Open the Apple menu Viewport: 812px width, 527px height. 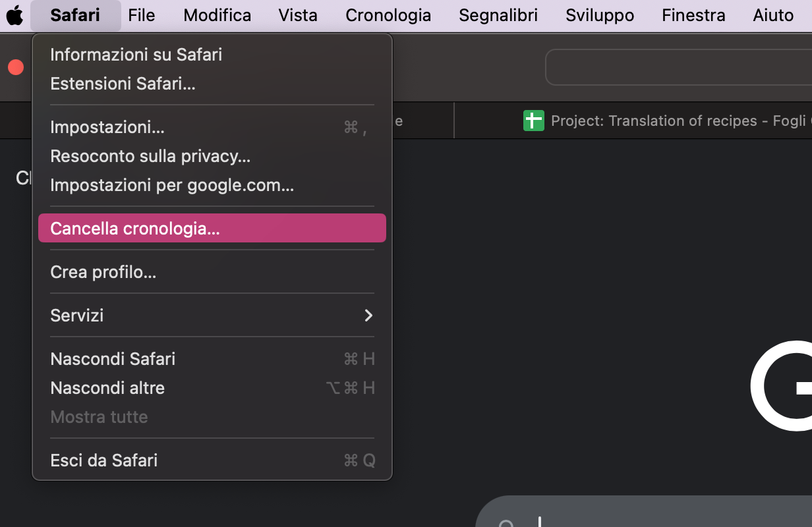tap(14, 14)
